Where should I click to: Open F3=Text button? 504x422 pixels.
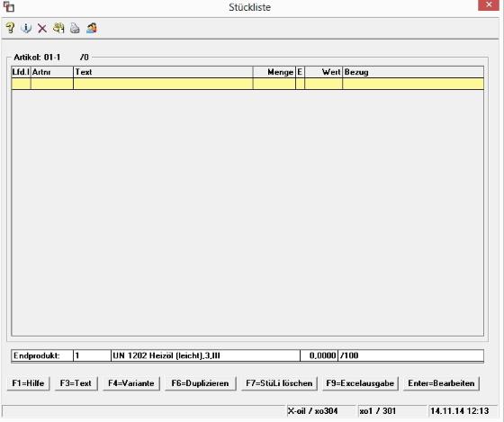[x=76, y=383]
